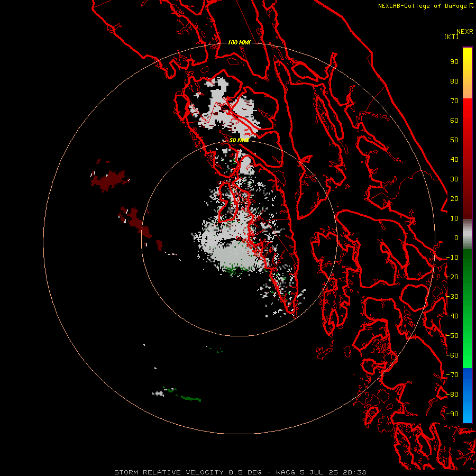Click the -70 value on the velocity scale
The width and height of the screenshot is (476, 476).
coord(452,375)
